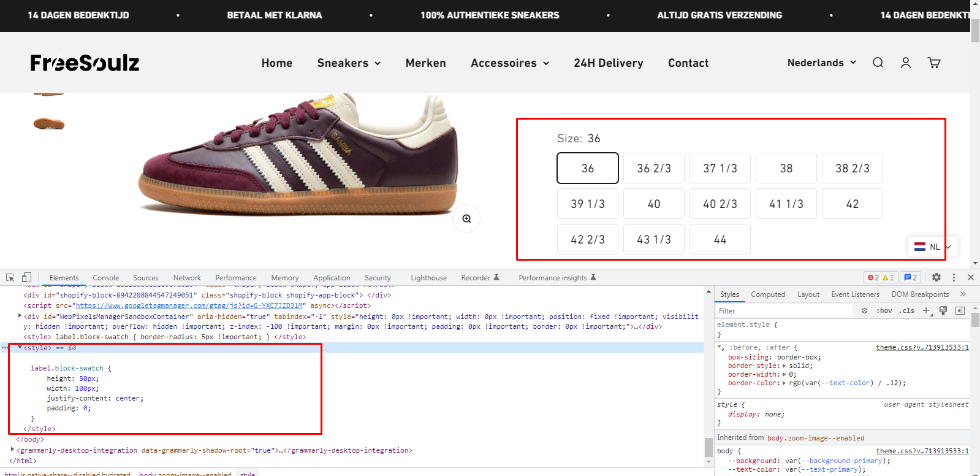
Task: Click the FreeSoulz logo
Action: click(85, 63)
